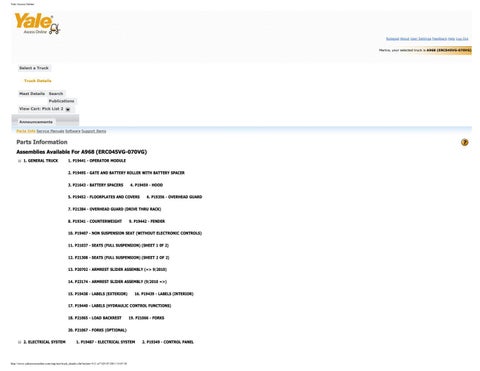Open Gate and Battery Roller with Battery Spacer
The width and height of the screenshot is (480, 371).
click(126, 173)
